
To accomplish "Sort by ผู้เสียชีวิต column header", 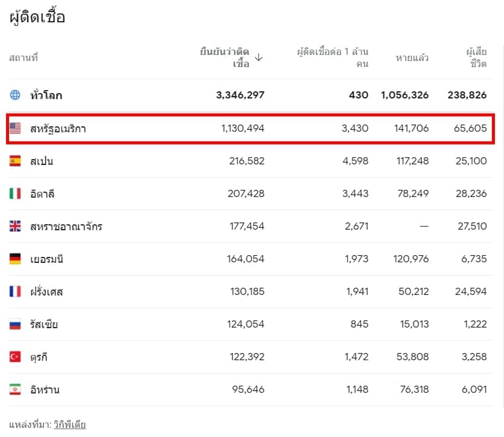I will (476, 57).
